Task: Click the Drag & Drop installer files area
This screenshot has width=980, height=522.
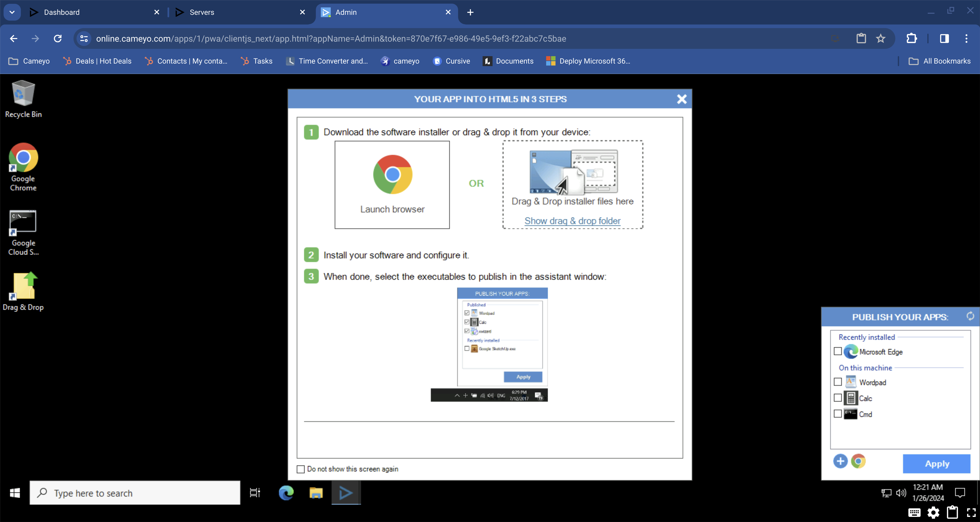Action: (x=572, y=185)
